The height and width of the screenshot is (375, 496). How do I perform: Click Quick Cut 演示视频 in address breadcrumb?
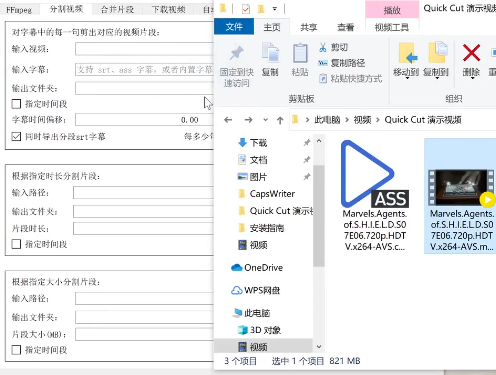point(423,120)
